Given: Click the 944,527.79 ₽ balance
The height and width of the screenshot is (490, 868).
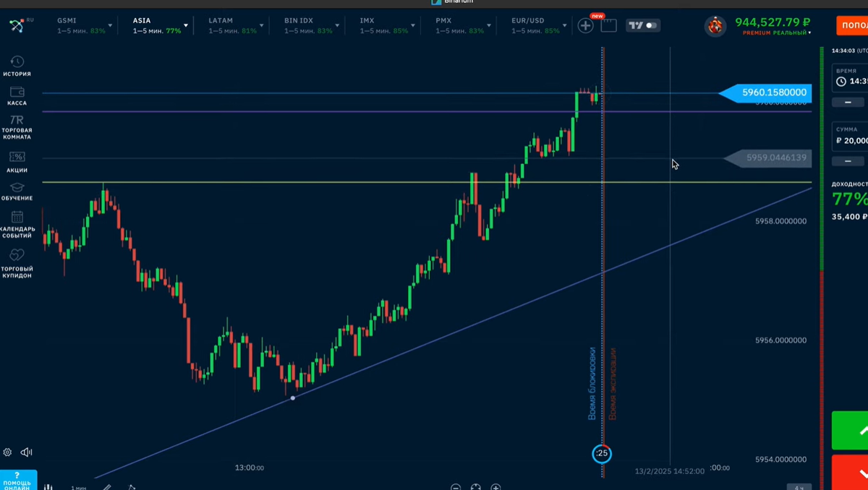Looking at the screenshot, I should point(773,22).
